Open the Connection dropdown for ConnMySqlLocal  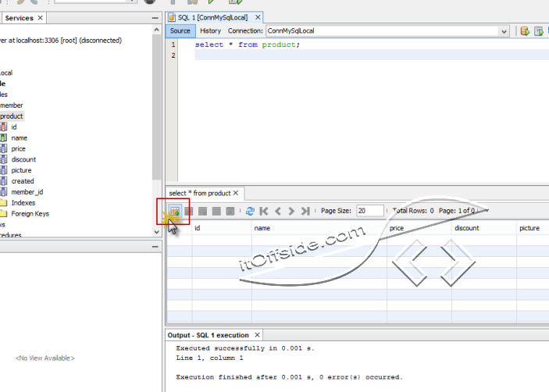click(504, 31)
